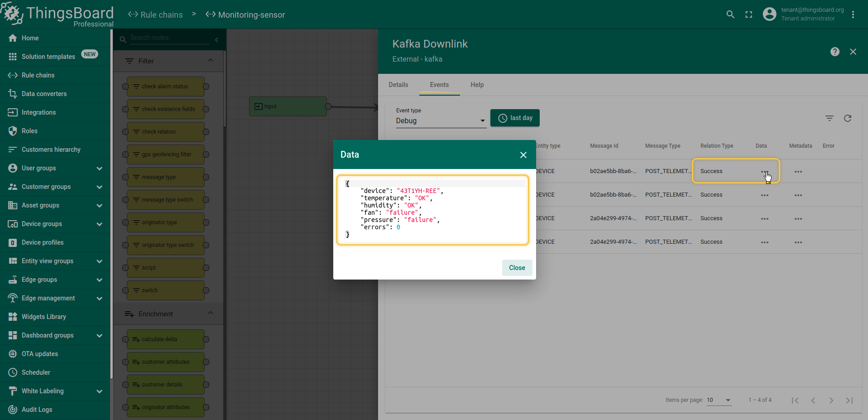Open the help question mark icon

pyautogui.click(x=834, y=52)
